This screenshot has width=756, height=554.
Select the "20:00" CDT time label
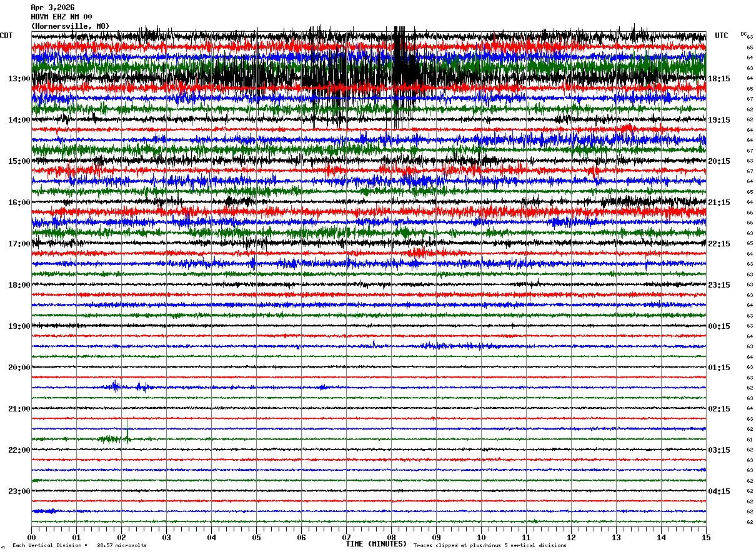[x=19, y=368]
